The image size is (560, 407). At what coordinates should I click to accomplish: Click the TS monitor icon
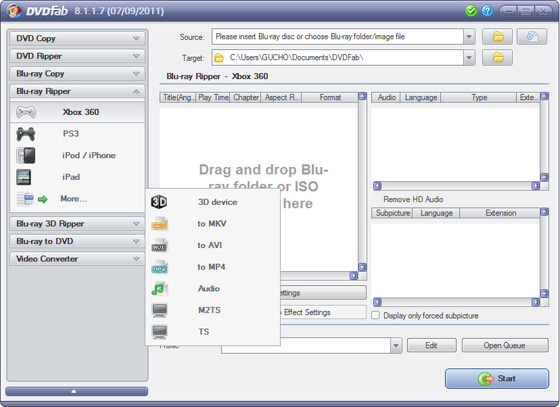tap(159, 332)
